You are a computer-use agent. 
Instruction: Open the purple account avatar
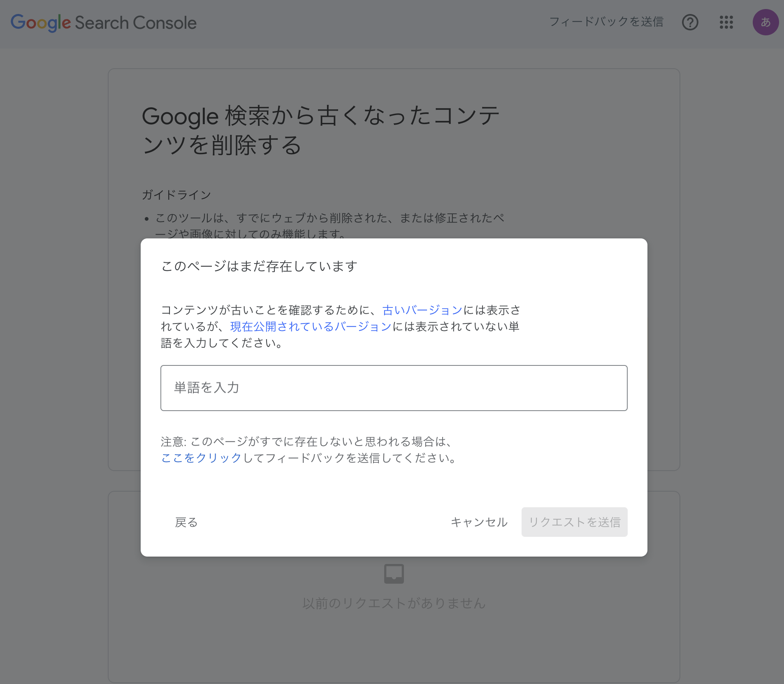(x=765, y=22)
